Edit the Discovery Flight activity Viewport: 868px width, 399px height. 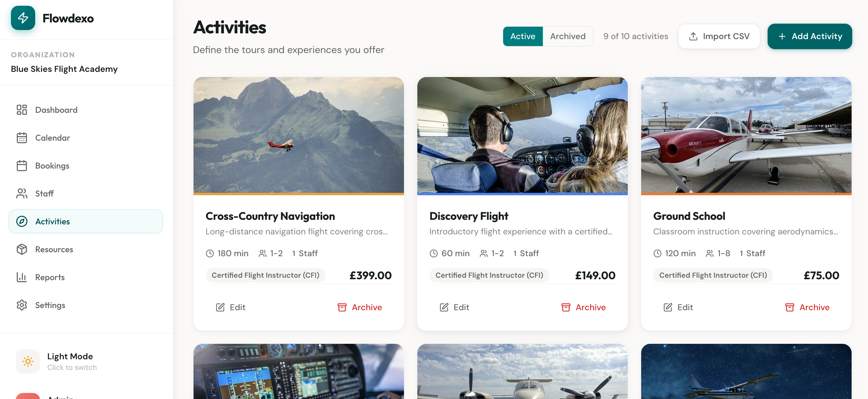coord(455,307)
